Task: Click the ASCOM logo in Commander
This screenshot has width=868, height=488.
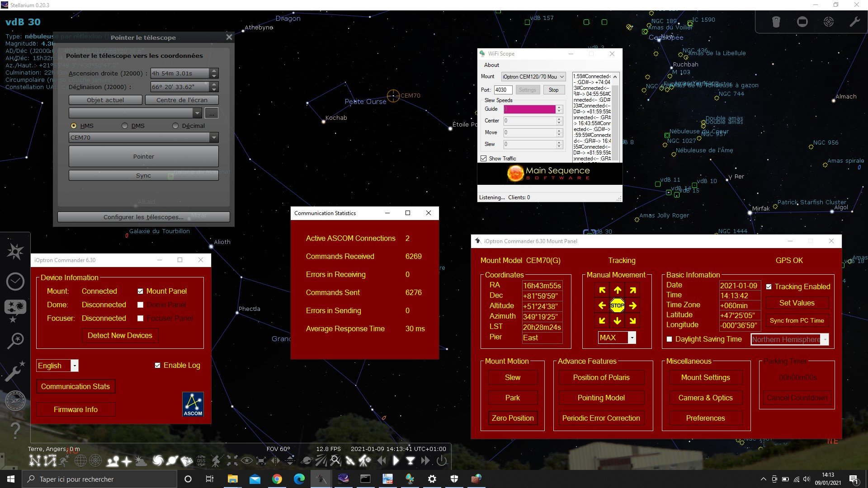Action: pyautogui.click(x=193, y=404)
